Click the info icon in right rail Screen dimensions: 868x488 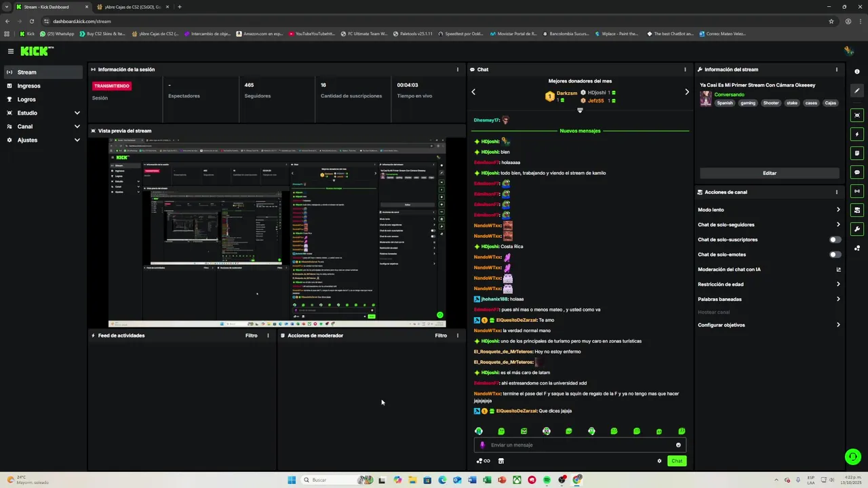tap(857, 72)
